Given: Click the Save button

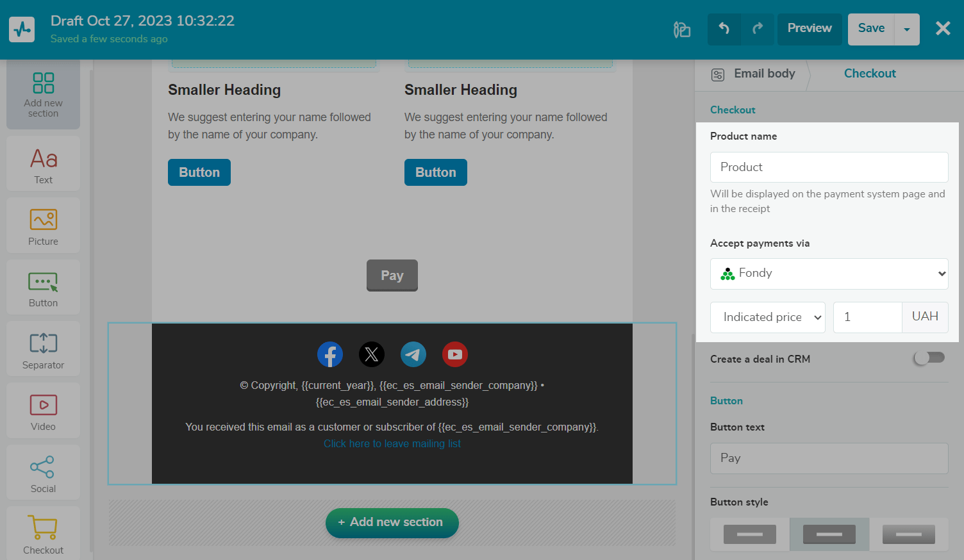Looking at the screenshot, I should click(871, 29).
